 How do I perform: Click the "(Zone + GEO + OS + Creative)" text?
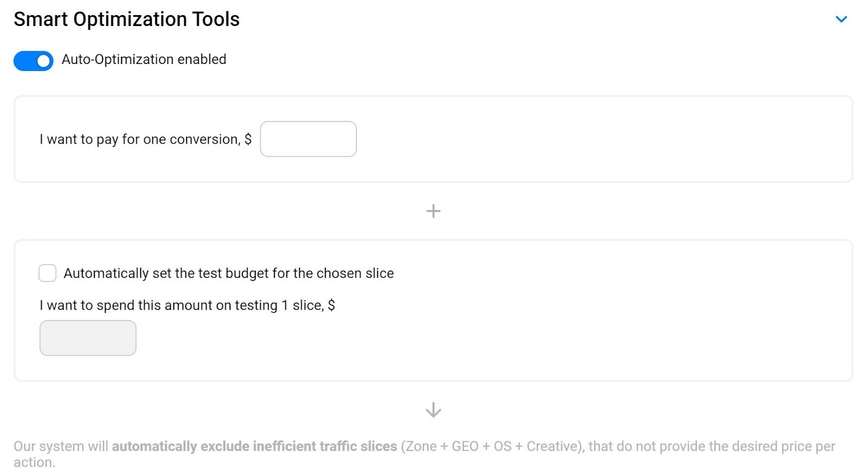pos(492,446)
